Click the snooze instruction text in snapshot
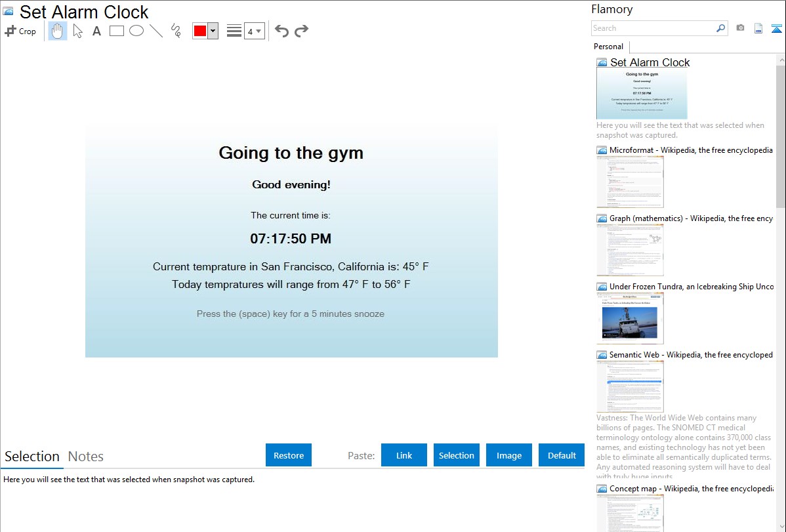The height and width of the screenshot is (532, 786). click(x=291, y=314)
